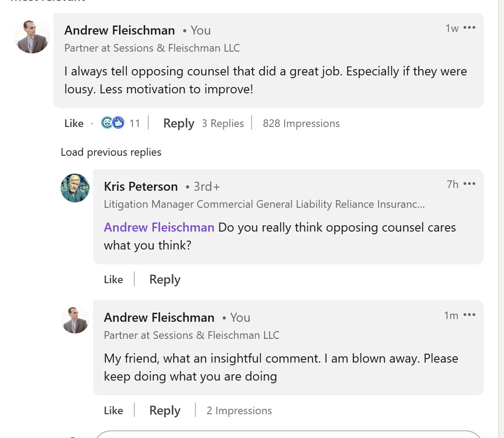Click the page's vertical scrollbar

coord(501,219)
